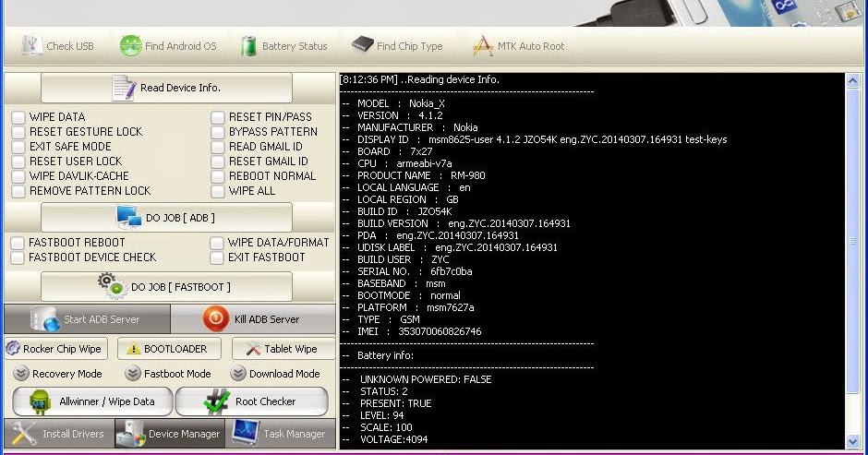Tick the RESET GESTURE LOCK checkbox
Image resolution: width=868 pixels, height=455 pixels.
pyautogui.click(x=18, y=132)
